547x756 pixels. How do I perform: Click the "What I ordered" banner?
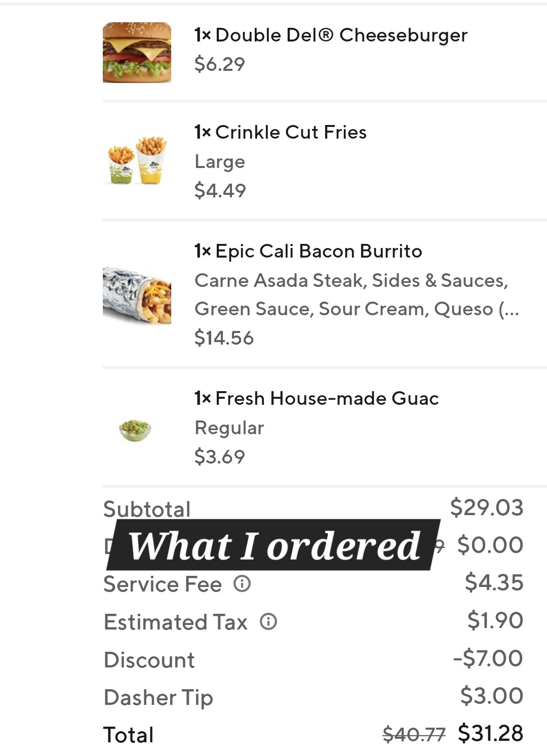click(x=274, y=545)
